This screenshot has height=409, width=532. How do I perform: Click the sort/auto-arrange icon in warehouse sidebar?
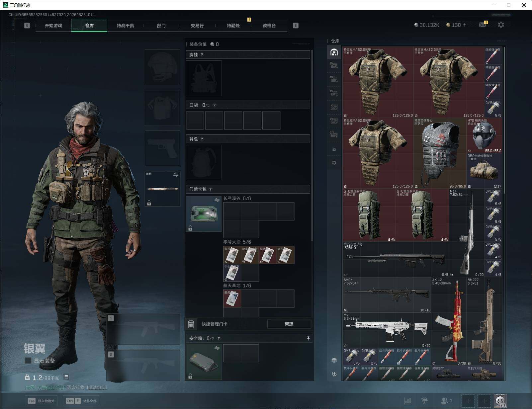pyautogui.click(x=334, y=374)
